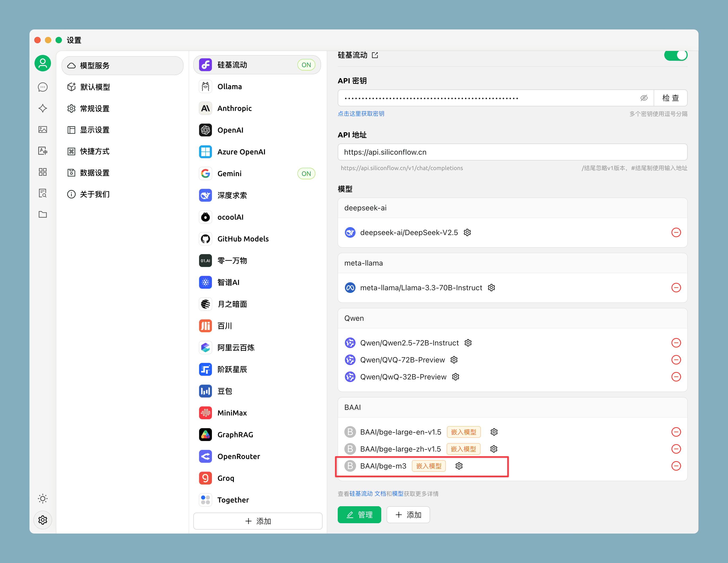This screenshot has height=563, width=728.
Task: Select 数据设置 settings section
Action: click(x=122, y=173)
